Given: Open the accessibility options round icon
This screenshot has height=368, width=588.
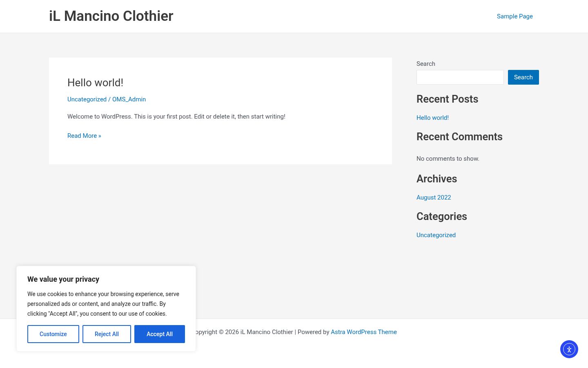Looking at the screenshot, I should point(569,349).
